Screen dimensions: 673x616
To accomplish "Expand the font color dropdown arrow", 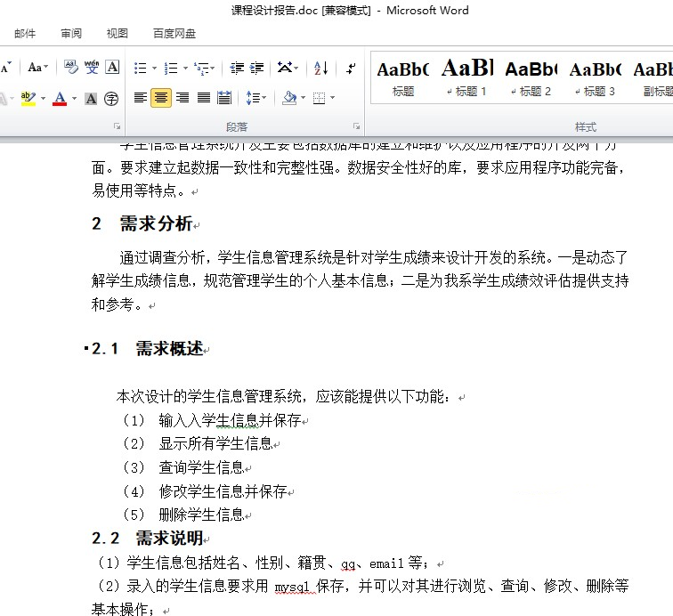I will 74,98.
